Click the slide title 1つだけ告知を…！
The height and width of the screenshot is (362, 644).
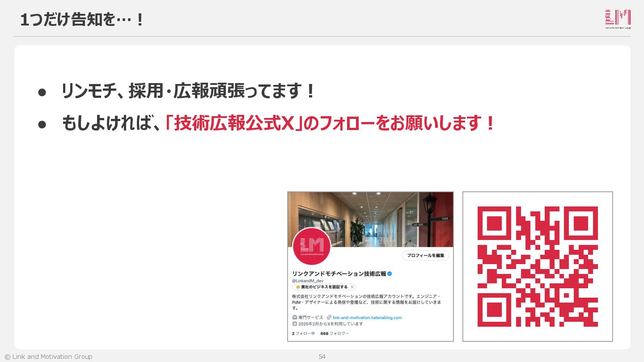coord(82,20)
